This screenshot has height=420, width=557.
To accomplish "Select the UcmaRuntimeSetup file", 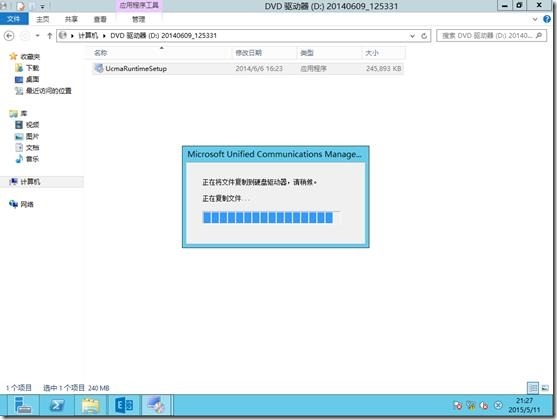I will (248, 69).
